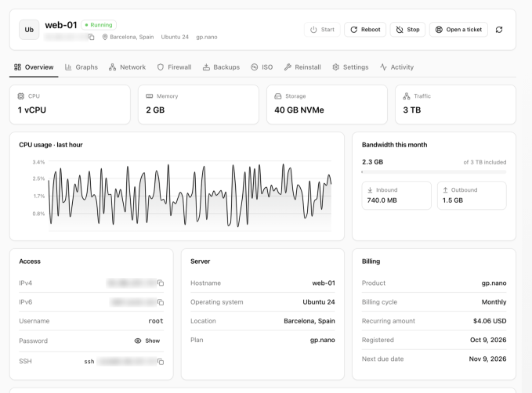The width and height of the screenshot is (532, 393).
Task: Open the Backups tab
Action: [221, 67]
